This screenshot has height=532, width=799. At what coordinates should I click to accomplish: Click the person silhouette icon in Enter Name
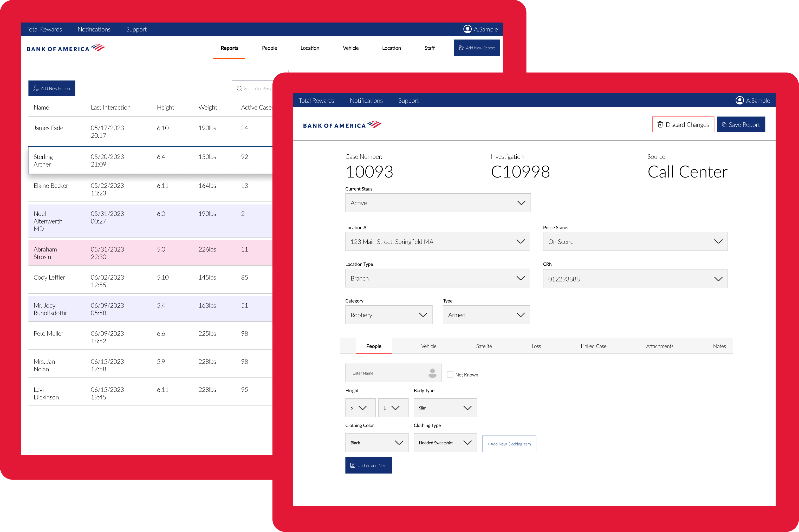pos(432,373)
